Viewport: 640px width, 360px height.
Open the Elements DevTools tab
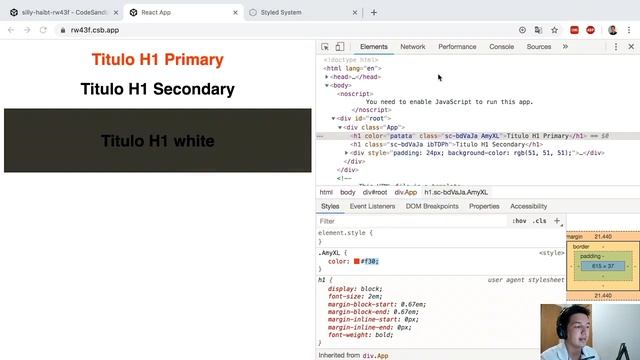click(373, 47)
